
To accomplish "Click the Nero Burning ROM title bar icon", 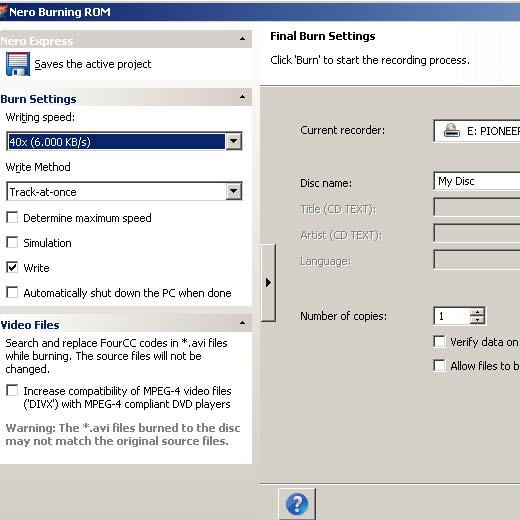I will point(3,12).
